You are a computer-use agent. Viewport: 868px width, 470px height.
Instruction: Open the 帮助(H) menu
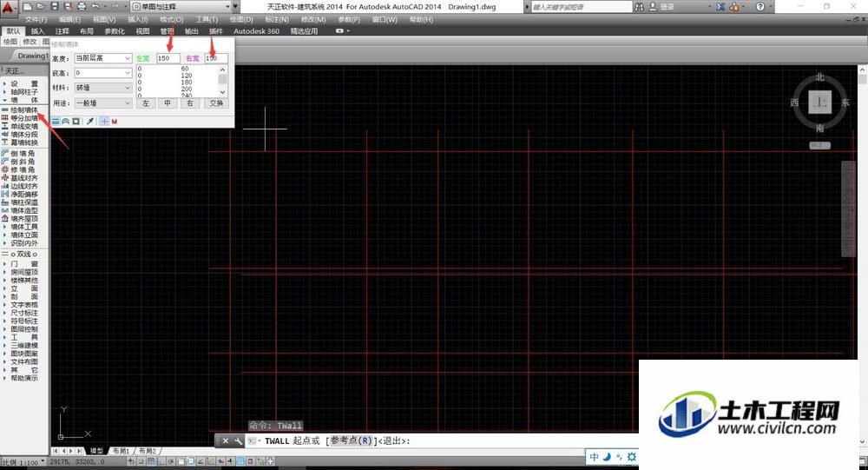421,19
